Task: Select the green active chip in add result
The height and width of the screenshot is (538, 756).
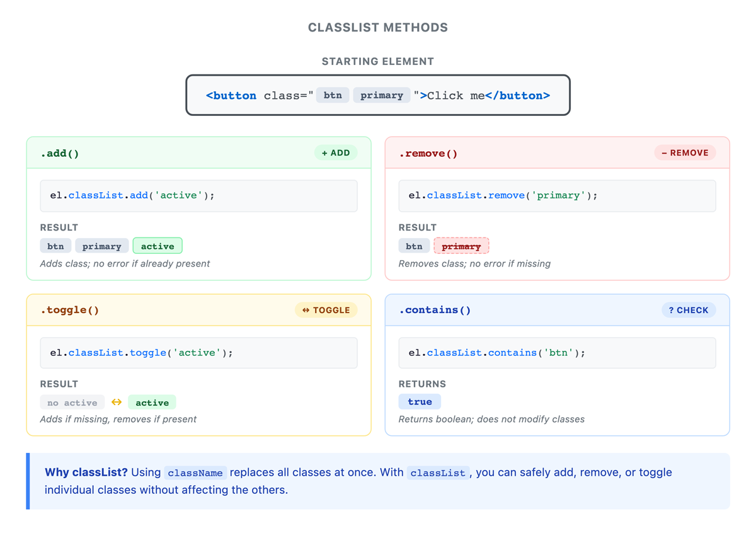Action: pyautogui.click(x=157, y=246)
